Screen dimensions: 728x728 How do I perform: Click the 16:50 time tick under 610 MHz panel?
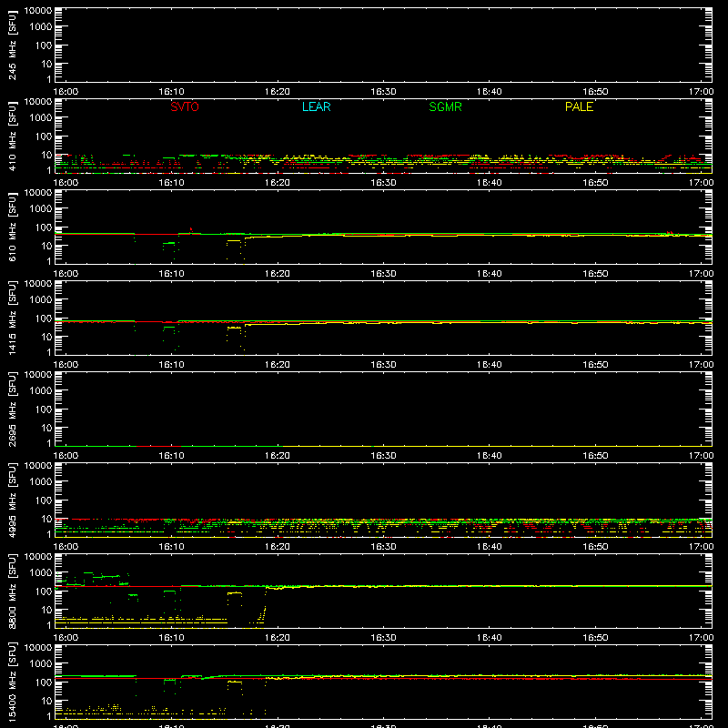tap(595, 274)
